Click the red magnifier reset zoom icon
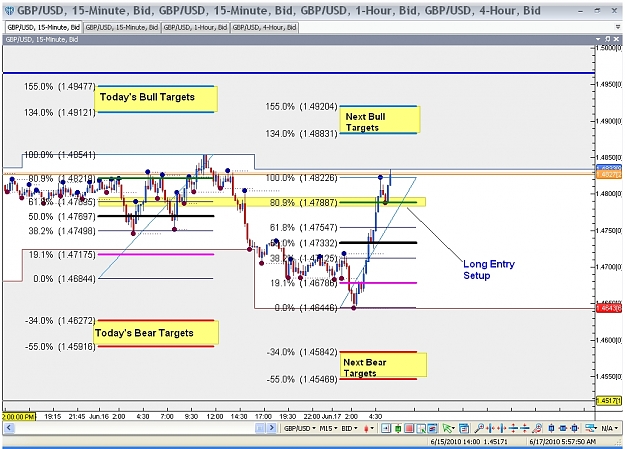The image size is (625, 449). (537, 429)
